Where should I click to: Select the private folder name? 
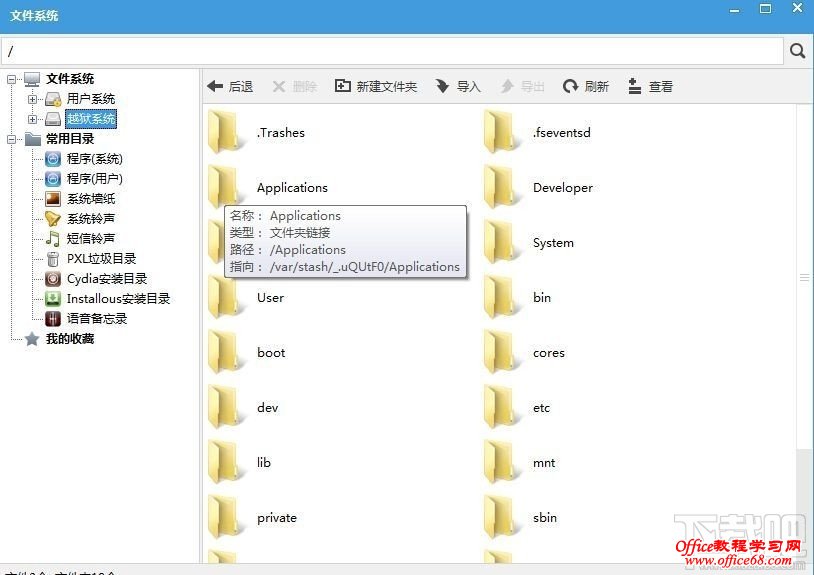coord(277,518)
